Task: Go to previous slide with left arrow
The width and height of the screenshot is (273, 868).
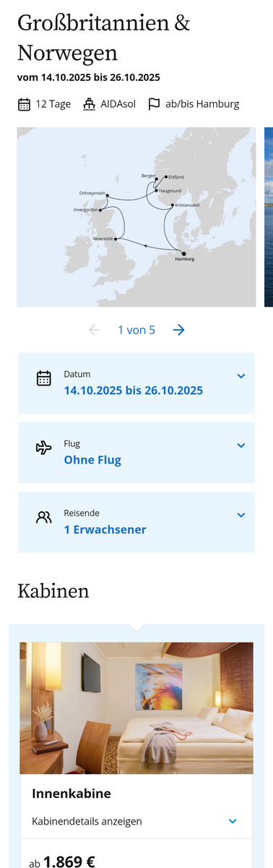Action: pyautogui.click(x=94, y=330)
